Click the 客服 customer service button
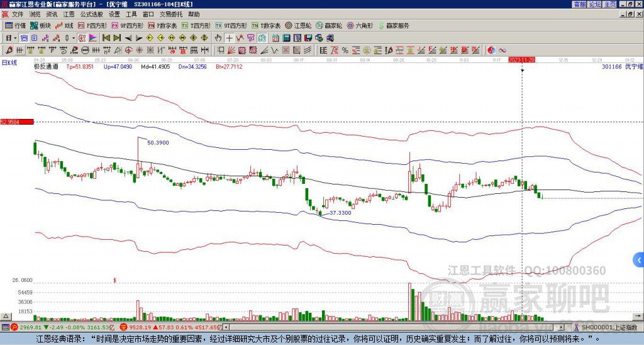This screenshot has width=644, height=345. click(579, 4)
